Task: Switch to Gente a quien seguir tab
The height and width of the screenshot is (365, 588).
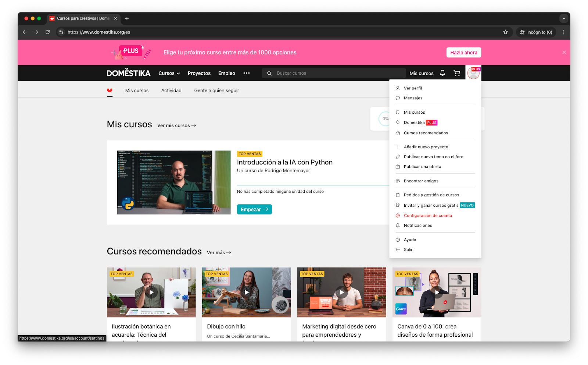Action: point(216,91)
